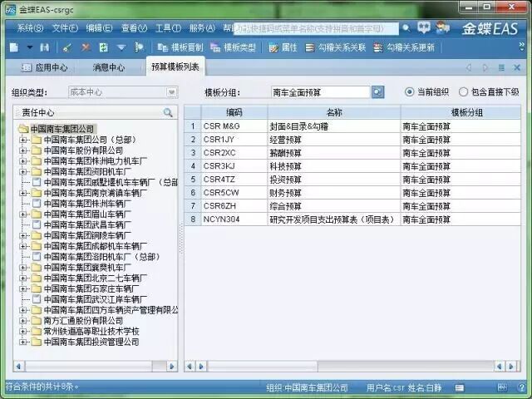
Task: Select the 包含直接下级 radio button
Action: coord(463,92)
